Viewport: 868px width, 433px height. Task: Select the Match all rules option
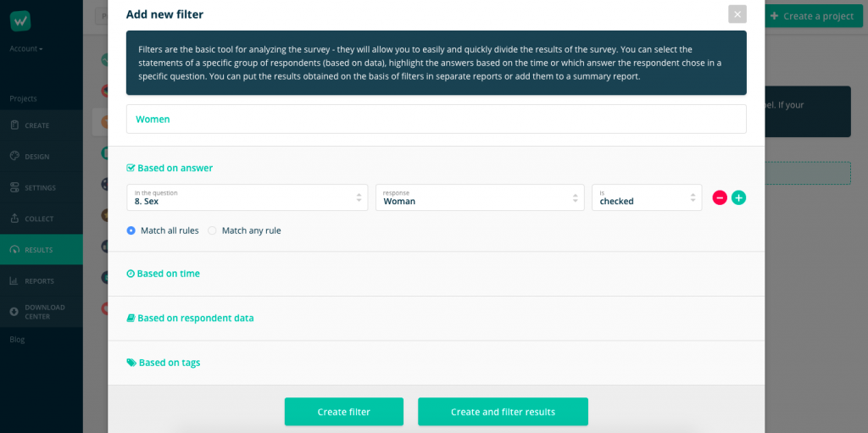coord(131,230)
